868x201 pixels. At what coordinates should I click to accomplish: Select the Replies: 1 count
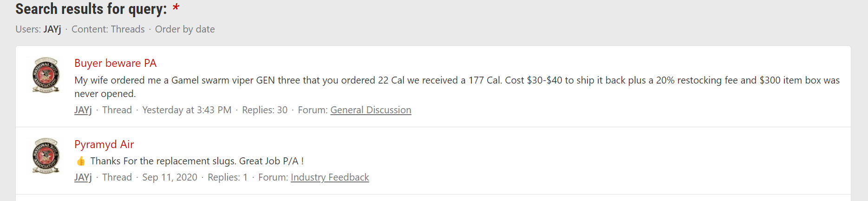tap(228, 177)
